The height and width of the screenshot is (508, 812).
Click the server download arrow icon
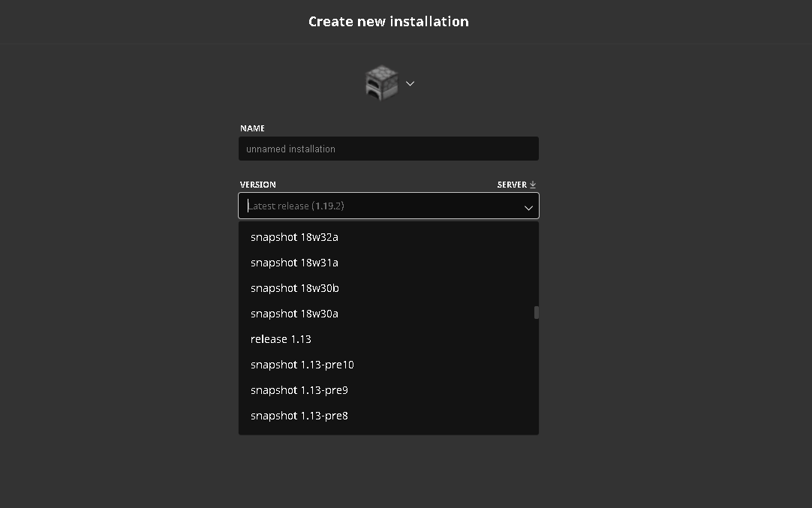pyautogui.click(x=533, y=185)
